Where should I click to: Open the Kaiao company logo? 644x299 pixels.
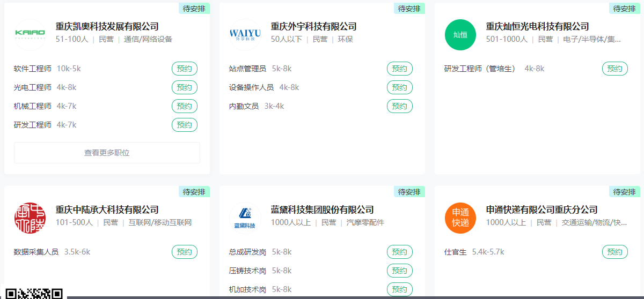[30, 35]
